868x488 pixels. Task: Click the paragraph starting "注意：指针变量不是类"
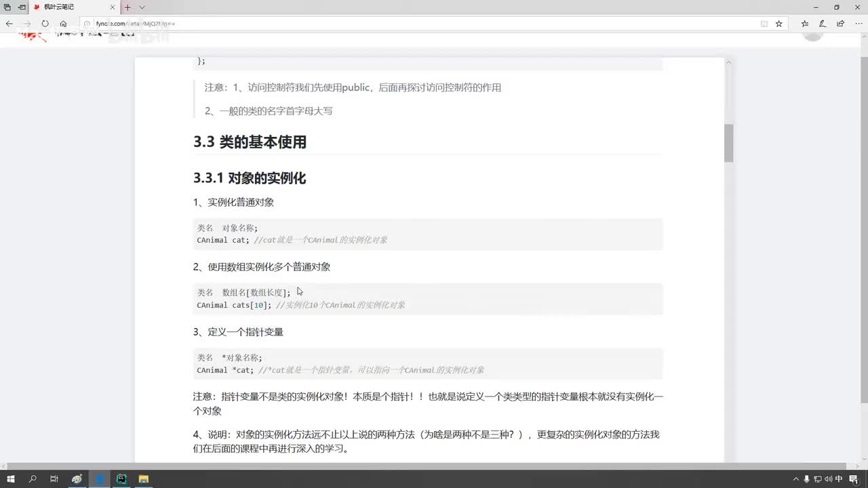point(428,403)
